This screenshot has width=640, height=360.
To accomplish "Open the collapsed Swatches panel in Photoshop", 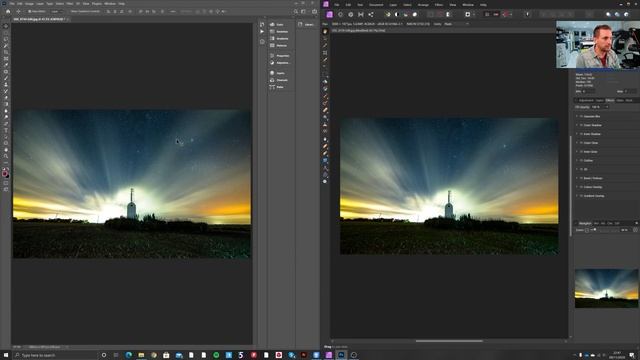I will point(280,31).
